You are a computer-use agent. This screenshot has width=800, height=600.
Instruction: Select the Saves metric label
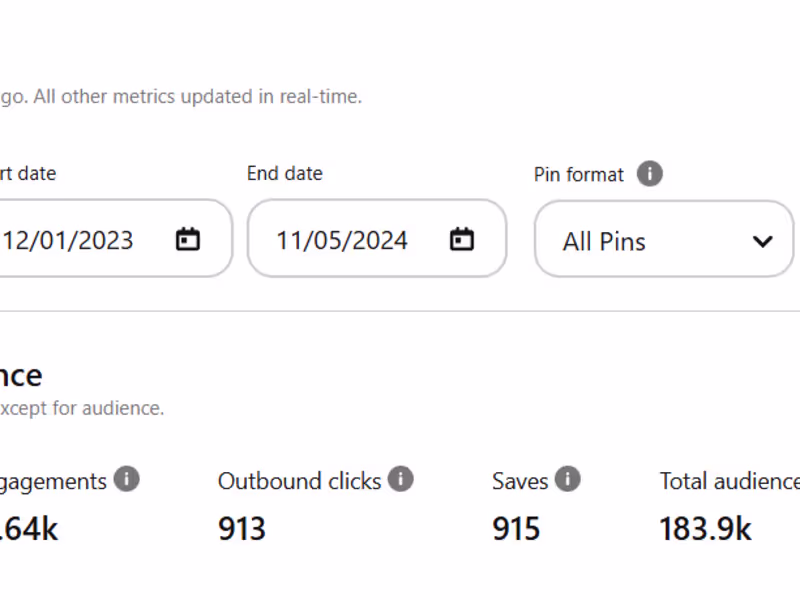coord(520,481)
